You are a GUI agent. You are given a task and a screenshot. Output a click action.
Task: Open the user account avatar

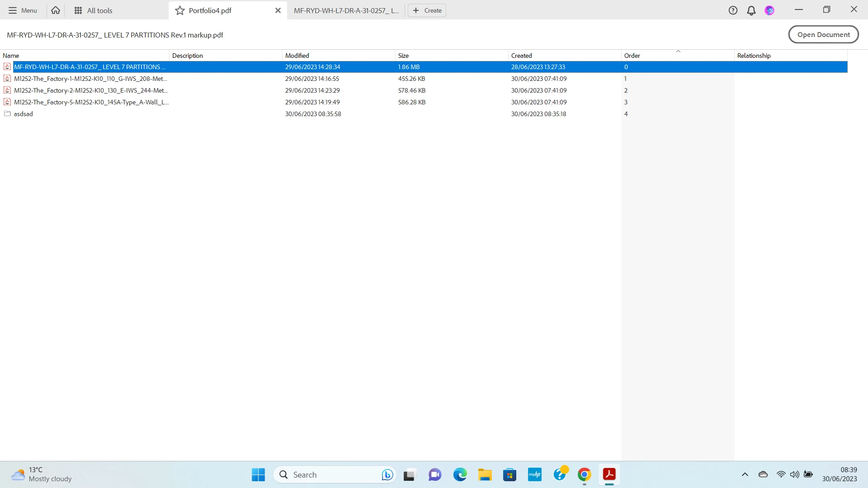tap(769, 10)
